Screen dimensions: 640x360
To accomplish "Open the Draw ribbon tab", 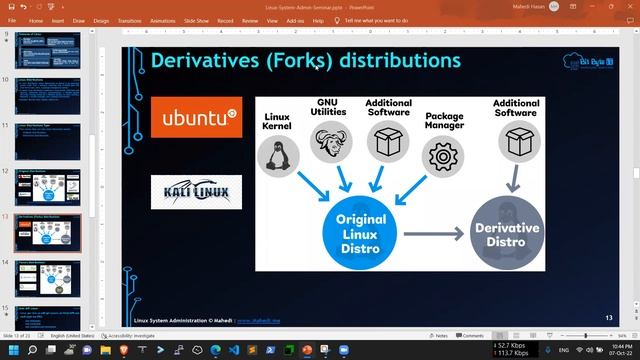I will (79, 20).
